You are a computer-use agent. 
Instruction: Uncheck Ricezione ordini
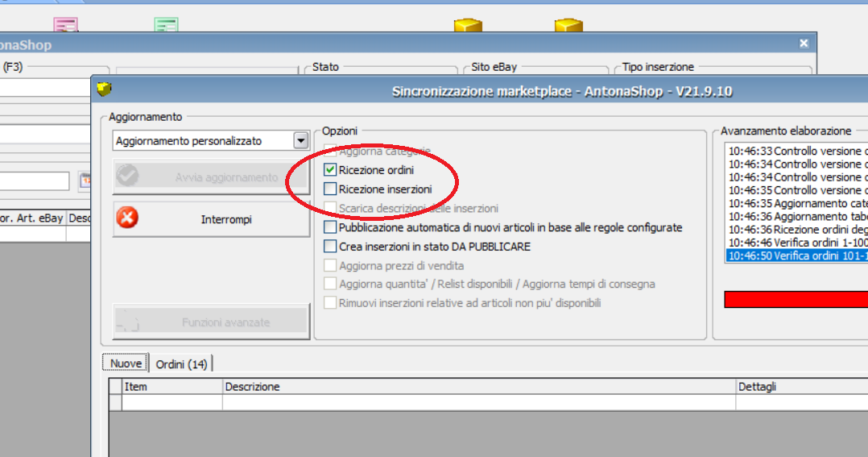click(x=330, y=169)
